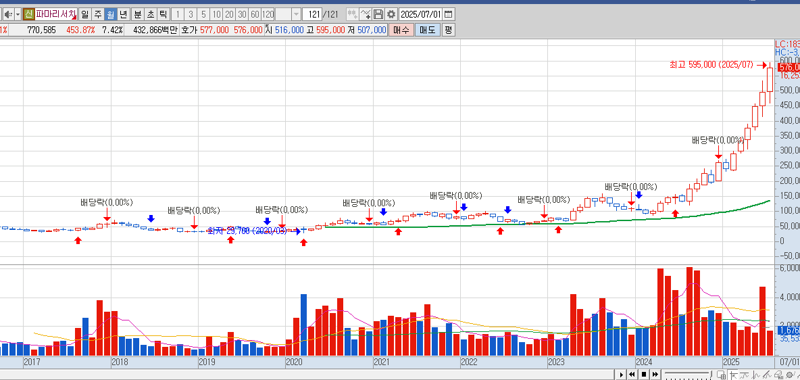Select the 5 interval button
This screenshot has width=800, height=380.
[204, 14]
